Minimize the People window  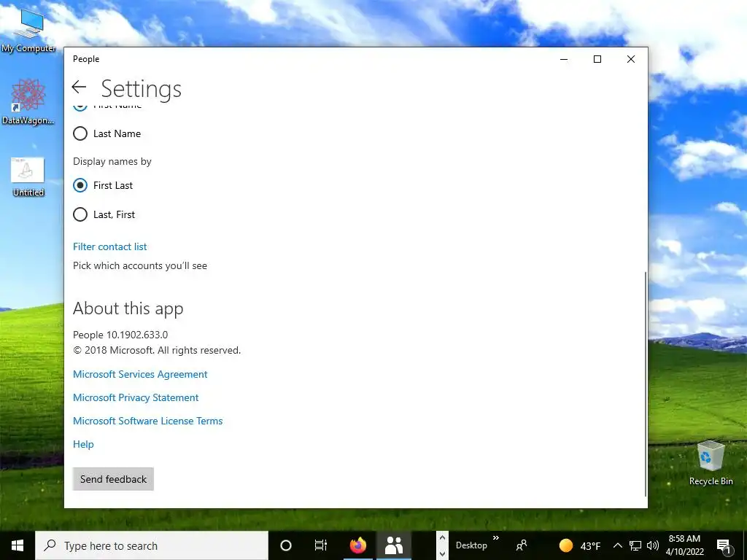tap(564, 59)
